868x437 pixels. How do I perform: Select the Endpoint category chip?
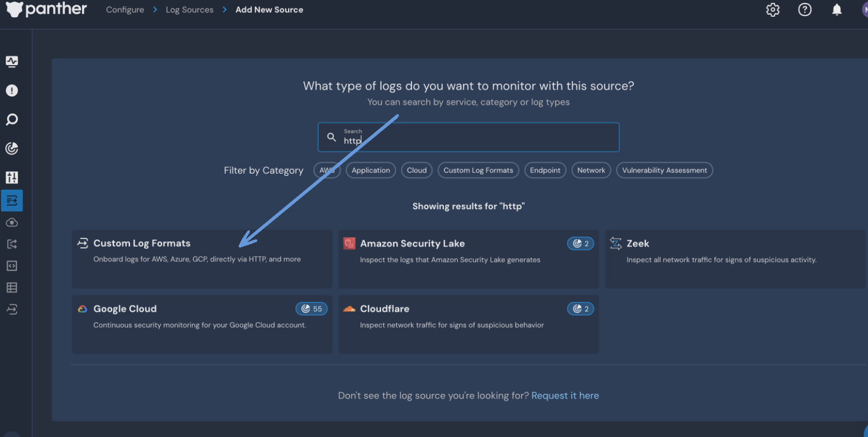tap(544, 170)
